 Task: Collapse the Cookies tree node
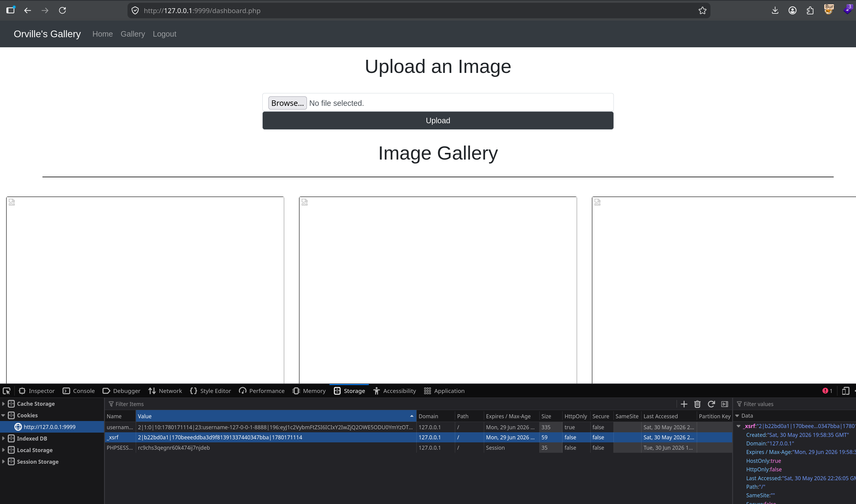3,415
